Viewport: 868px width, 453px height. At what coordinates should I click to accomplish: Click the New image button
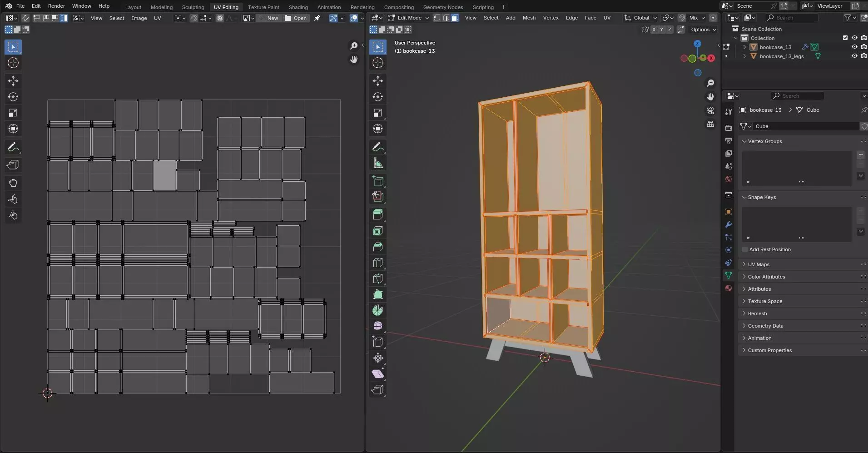point(268,18)
